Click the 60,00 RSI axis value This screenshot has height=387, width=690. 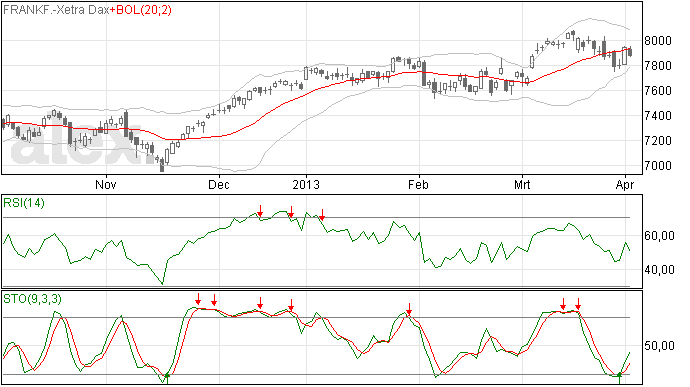coord(659,236)
